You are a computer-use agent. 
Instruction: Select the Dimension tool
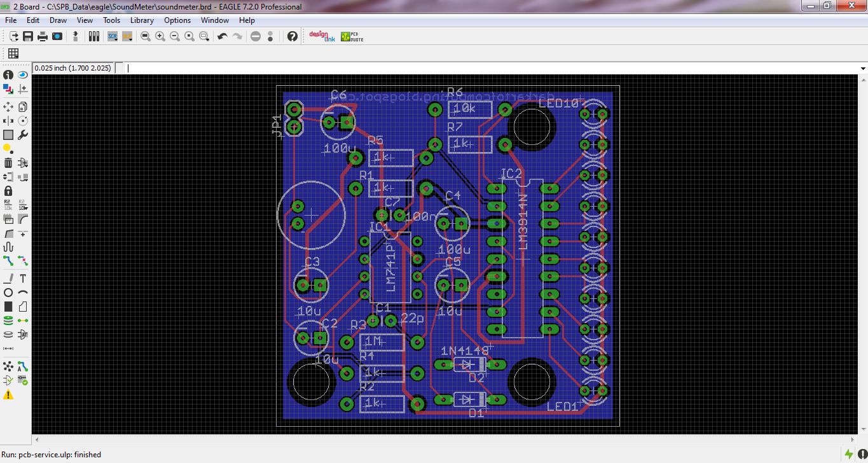(8, 349)
